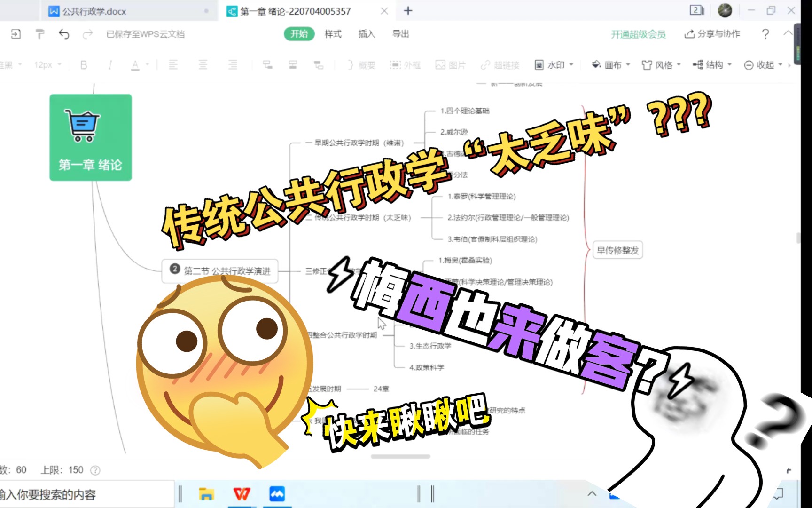Insert sibling topic icon
The image size is (812, 508).
(293, 65)
